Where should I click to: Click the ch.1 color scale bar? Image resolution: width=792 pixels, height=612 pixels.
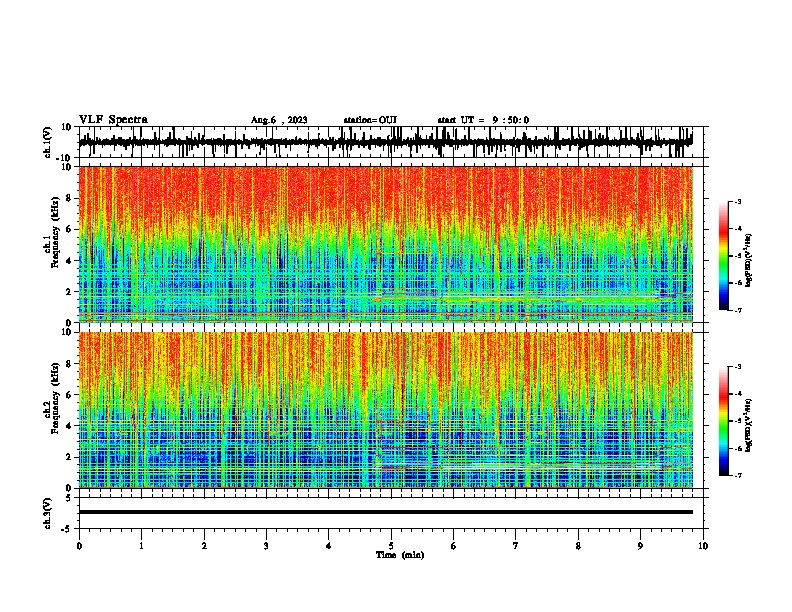(x=724, y=256)
